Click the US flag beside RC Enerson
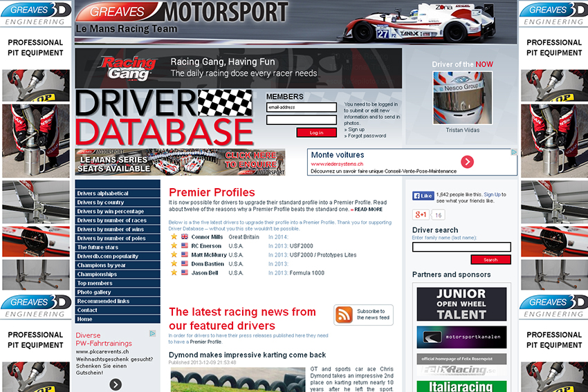The width and height of the screenshot is (588, 392). (x=185, y=245)
